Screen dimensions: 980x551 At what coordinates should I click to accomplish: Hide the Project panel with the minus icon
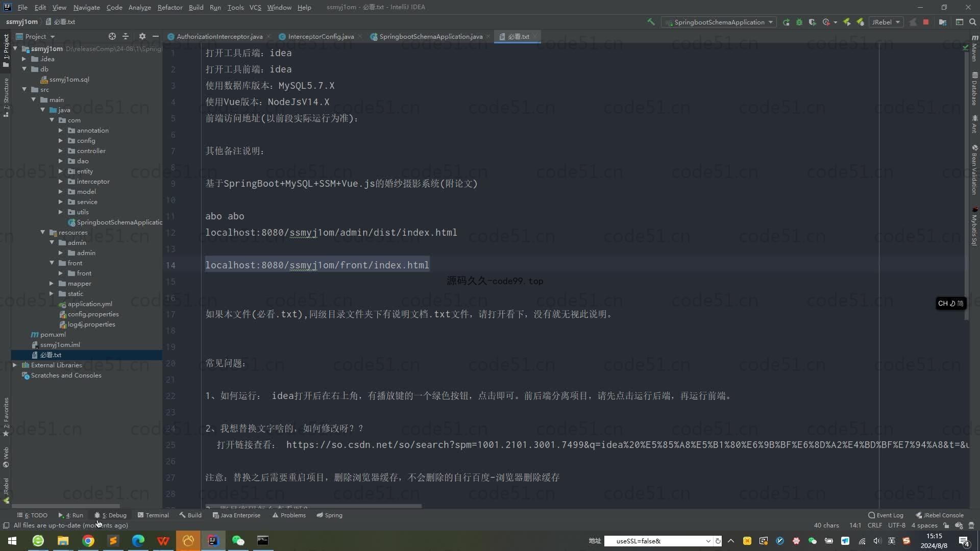point(156,36)
